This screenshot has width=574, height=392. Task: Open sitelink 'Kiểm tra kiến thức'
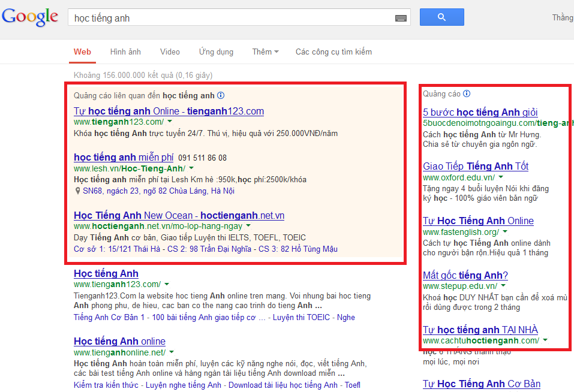pyautogui.click(x=106, y=385)
